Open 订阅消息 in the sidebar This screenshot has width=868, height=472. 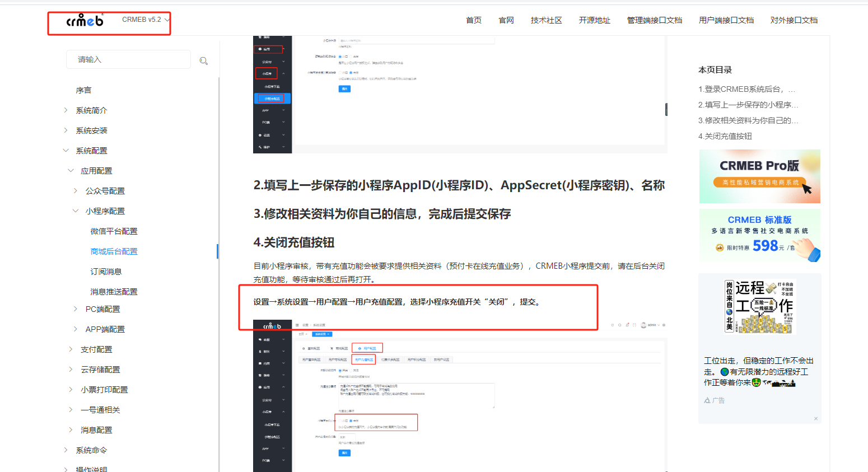click(x=106, y=272)
